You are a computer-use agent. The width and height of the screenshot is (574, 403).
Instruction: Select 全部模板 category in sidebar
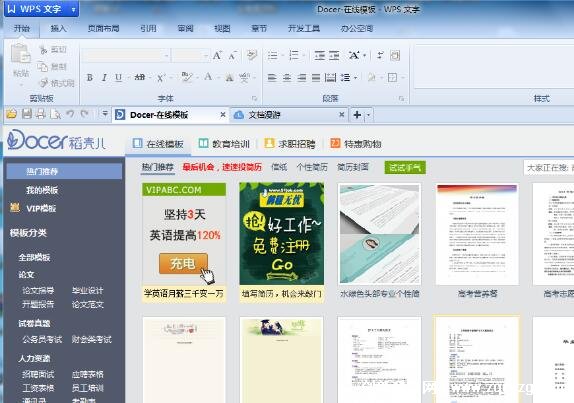pos(34,257)
